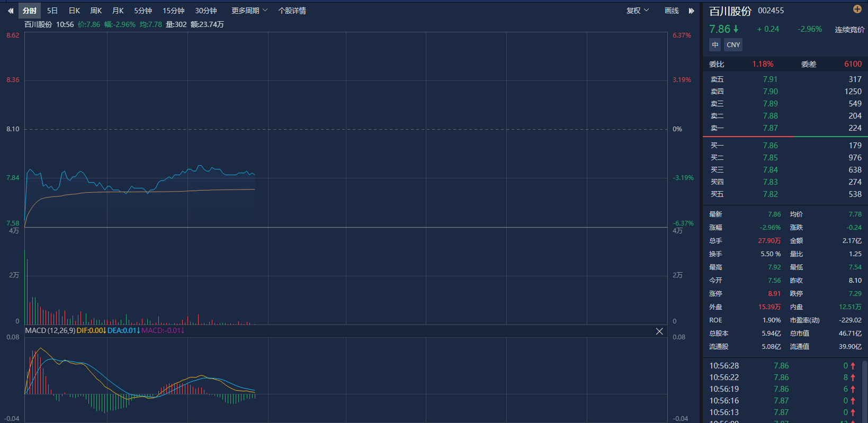Open the 个股详情 stock details link
This screenshot has width=868, height=423.
(292, 11)
